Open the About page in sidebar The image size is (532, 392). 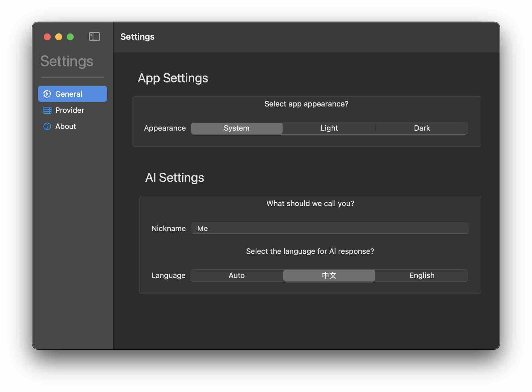coord(66,126)
